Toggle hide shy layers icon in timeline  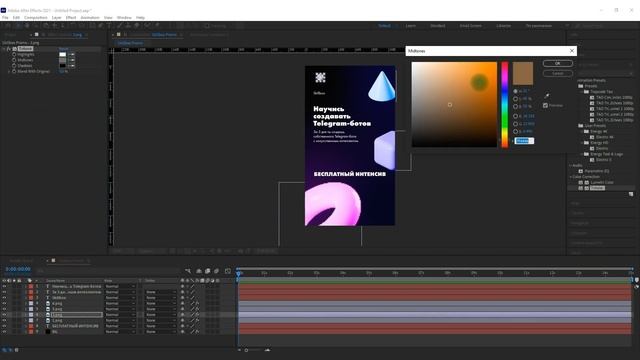tap(199, 271)
